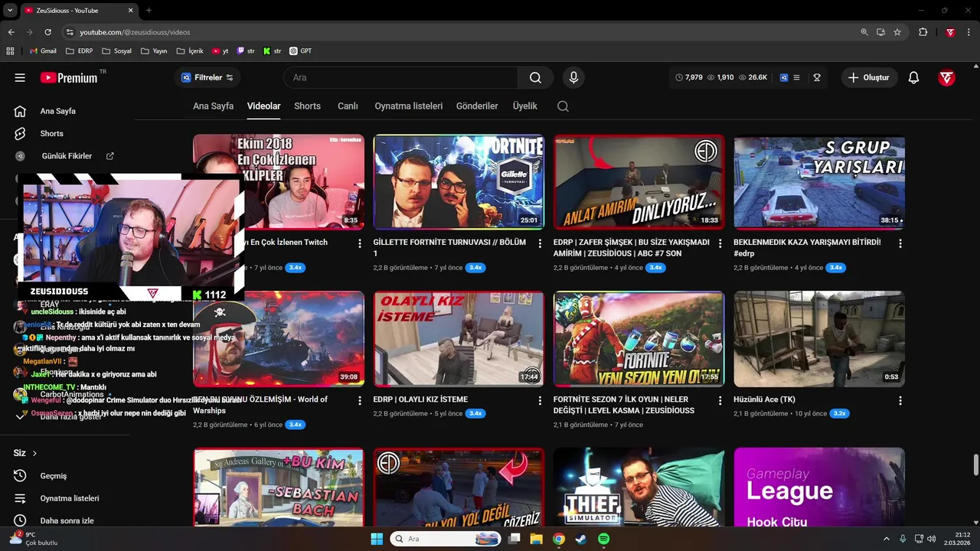Open options for Hüzünlü Ace (TK) video
The image size is (980, 551).
tap(900, 400)
